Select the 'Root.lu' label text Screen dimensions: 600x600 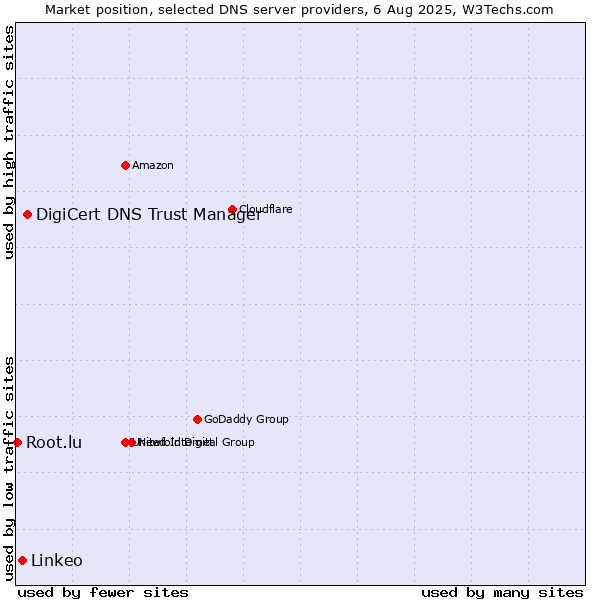tap(54, 442)
